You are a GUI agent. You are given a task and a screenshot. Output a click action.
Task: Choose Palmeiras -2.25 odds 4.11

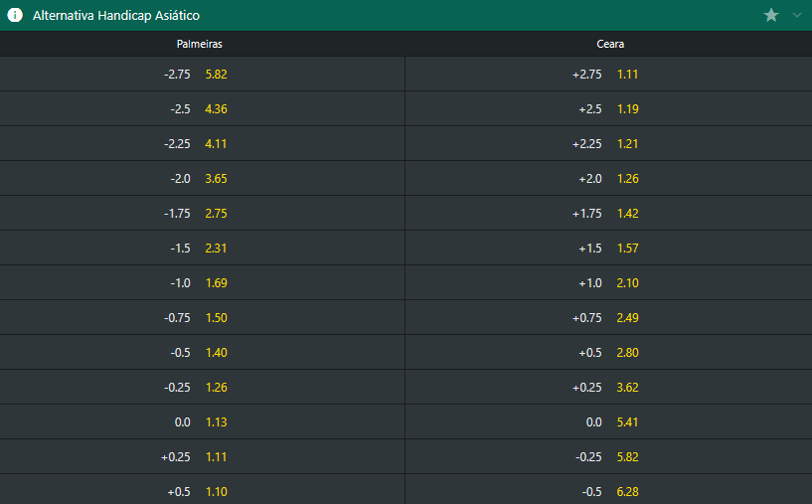coord(202,143)
